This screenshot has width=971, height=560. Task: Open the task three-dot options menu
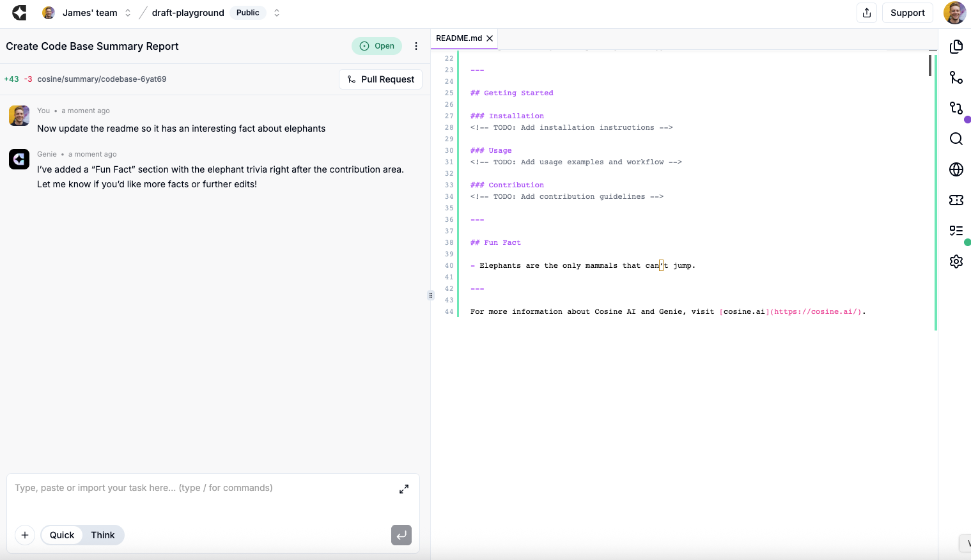(416, 46)
